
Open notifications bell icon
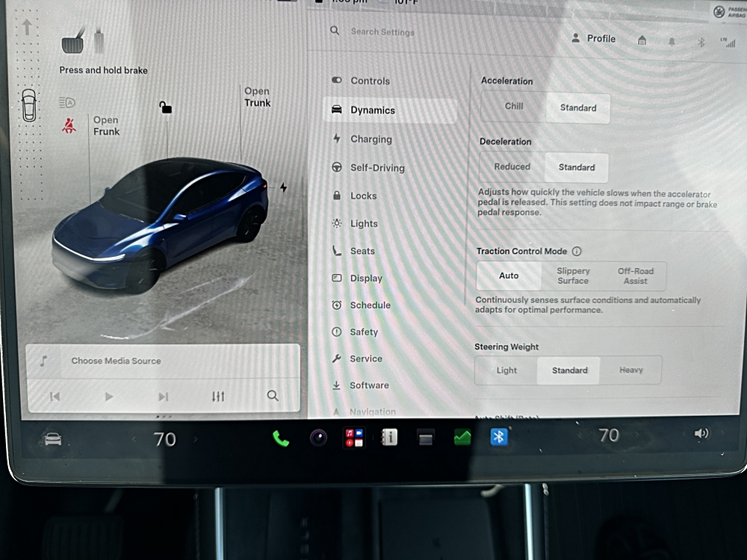[672, 42]
